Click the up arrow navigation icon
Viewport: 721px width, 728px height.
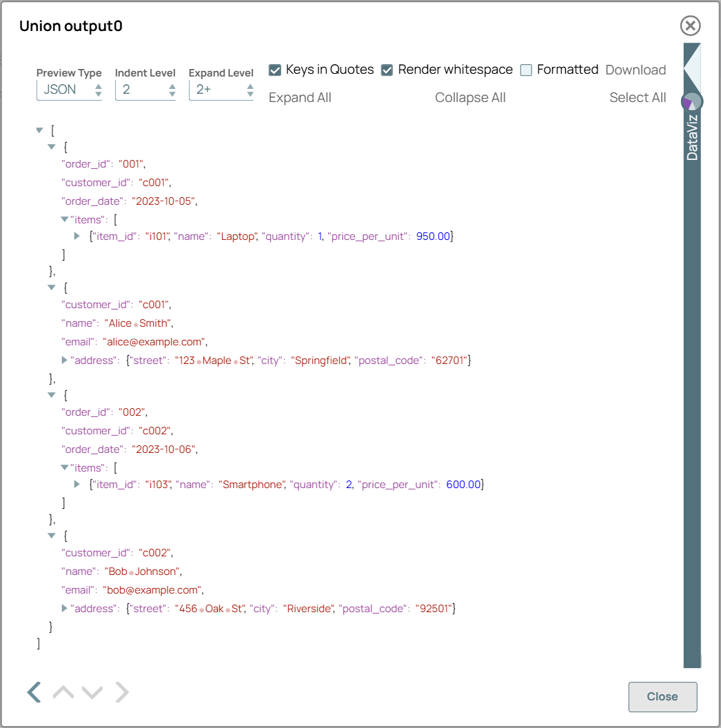(x=63, y=692)
